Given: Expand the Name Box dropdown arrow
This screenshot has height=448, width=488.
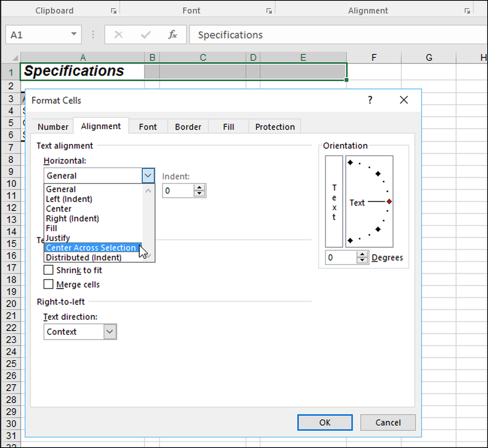Looking at the screenshot, I should (74, 34).
